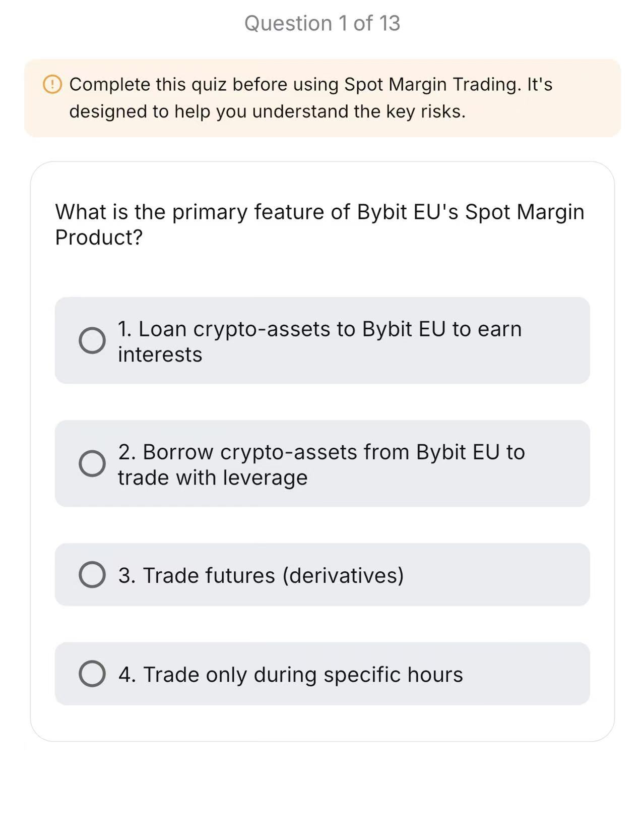Viewport: 644px width, 833px height.
Task: Click the "Trade only during specific hours" answer text
Action: coord(303,675)
